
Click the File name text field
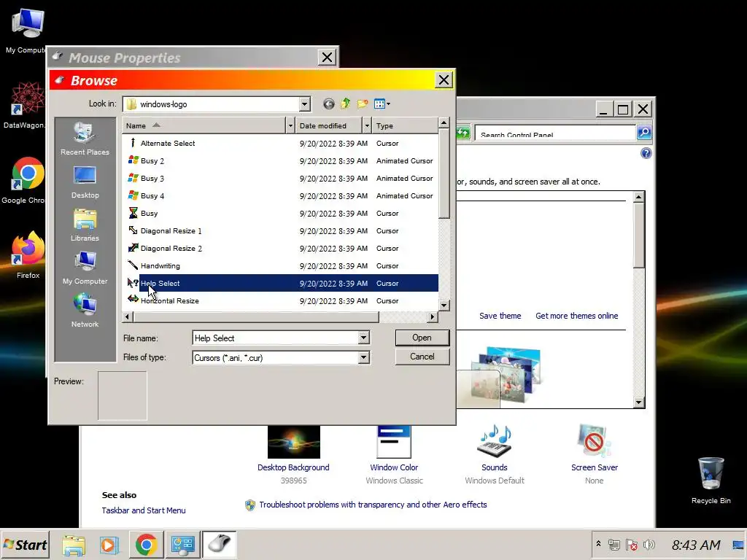click(275, 338)
